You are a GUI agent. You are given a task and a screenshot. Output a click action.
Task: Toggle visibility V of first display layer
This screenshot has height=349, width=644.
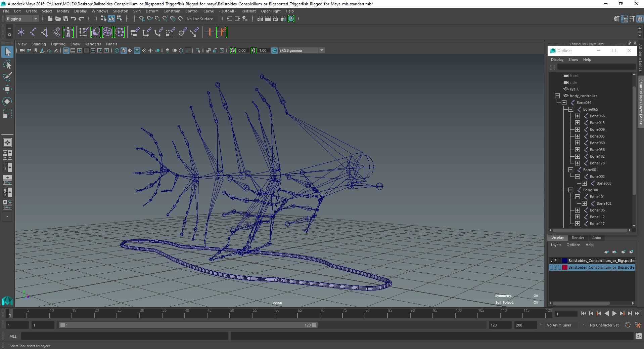tap(551, 261)
